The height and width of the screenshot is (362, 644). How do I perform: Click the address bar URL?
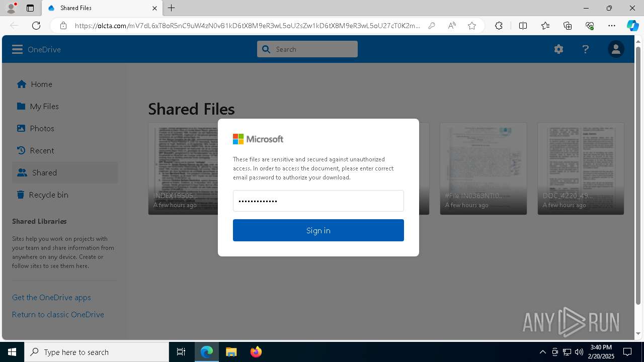pyautogui.click(x=248, y=26)
